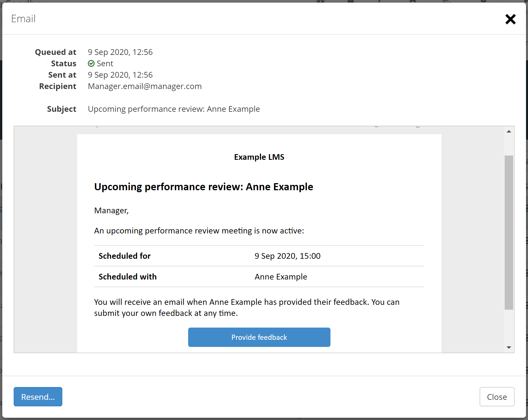Click the email preview scroll down arrow

(509, 347)
